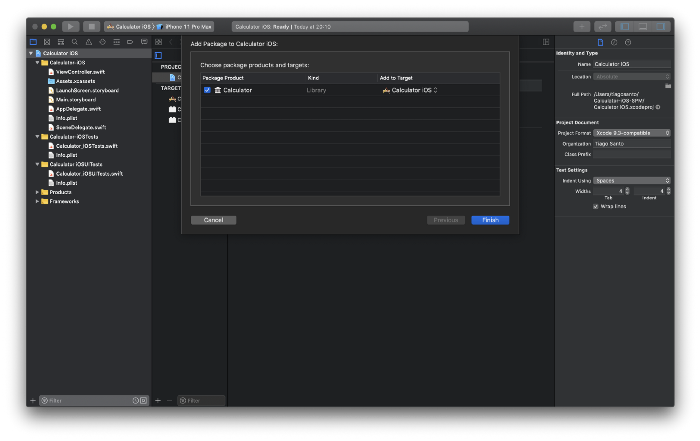Open the Symbol navigator
Viewport: 700px width, 441px height.
[61, 42]
